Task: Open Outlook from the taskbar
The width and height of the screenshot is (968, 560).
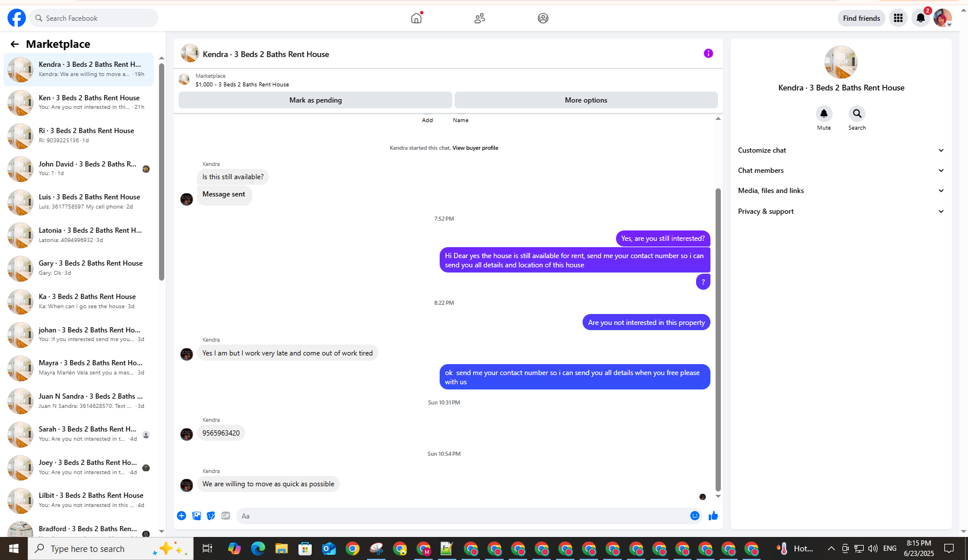Action: [x=328, y=548]
